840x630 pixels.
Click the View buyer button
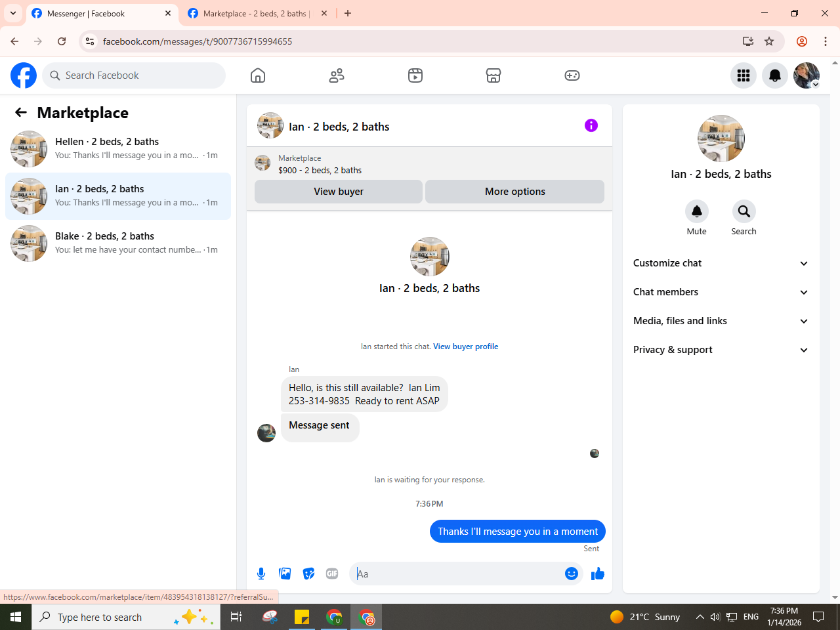click(339, 192)
